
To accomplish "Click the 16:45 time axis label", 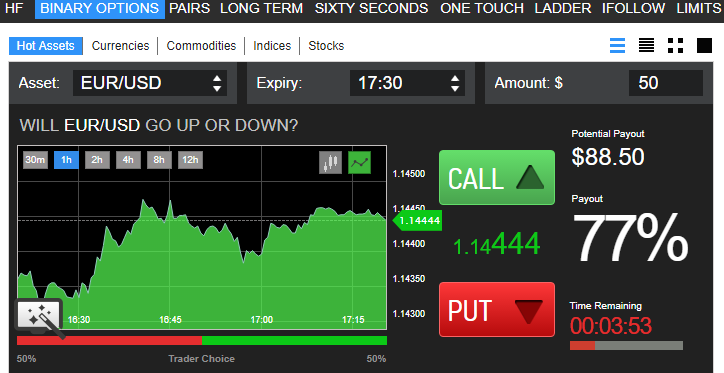I will (x=170, y=319).
